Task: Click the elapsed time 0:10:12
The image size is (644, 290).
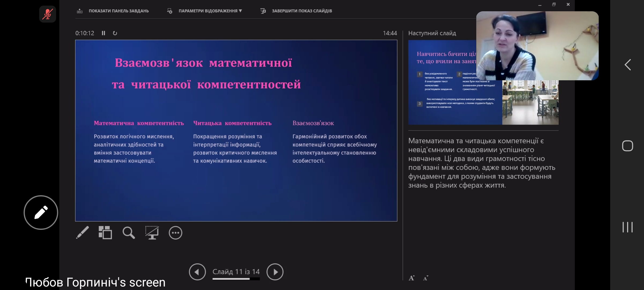Action: click(85, 33)
